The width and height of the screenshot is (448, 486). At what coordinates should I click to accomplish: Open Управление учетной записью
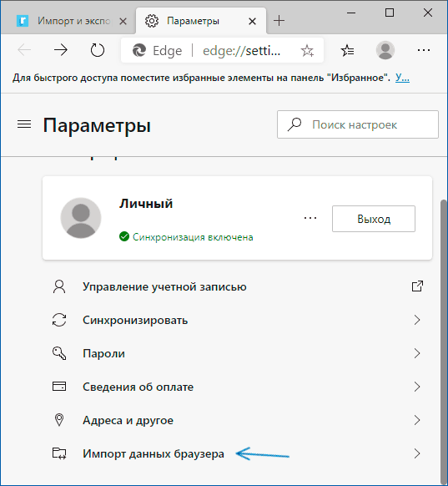237,286
